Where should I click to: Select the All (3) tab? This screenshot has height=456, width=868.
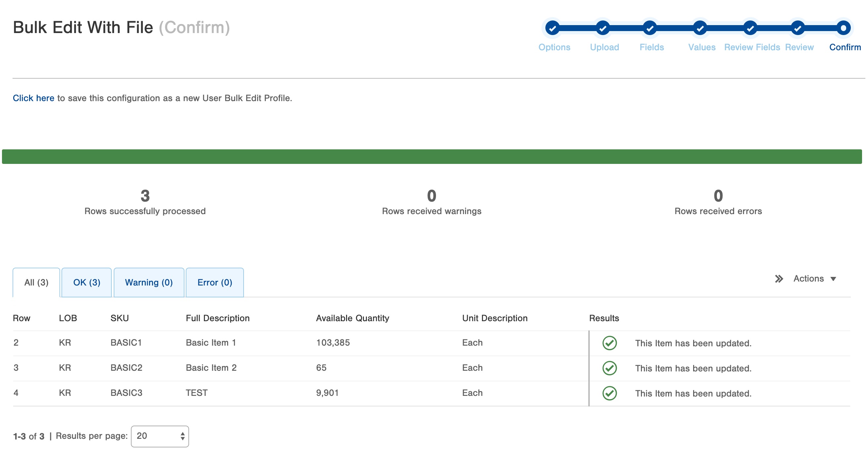pyautogui.click(x=36, y=282)
